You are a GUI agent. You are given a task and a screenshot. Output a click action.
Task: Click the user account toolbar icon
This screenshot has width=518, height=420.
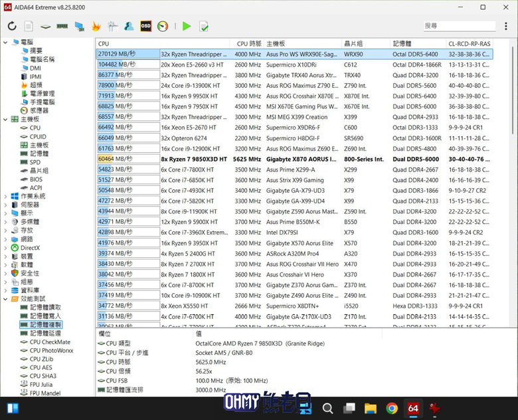click(x=129, y=26)
